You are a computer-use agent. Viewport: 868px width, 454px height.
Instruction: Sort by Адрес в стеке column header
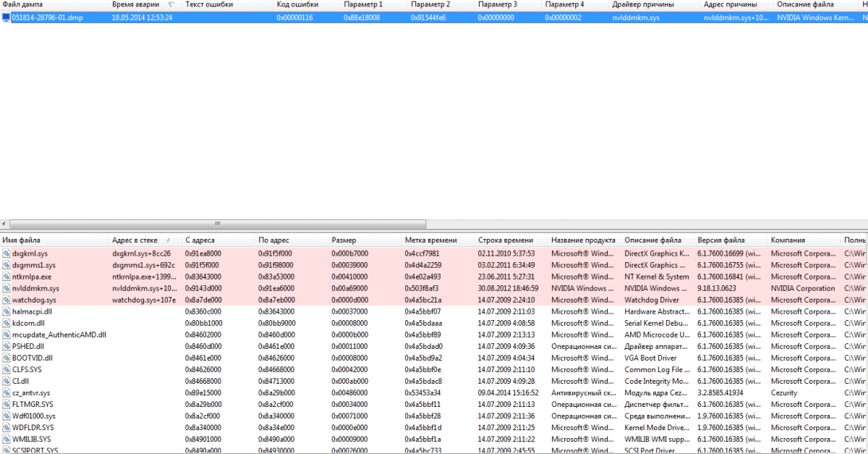tap(145, 240)
